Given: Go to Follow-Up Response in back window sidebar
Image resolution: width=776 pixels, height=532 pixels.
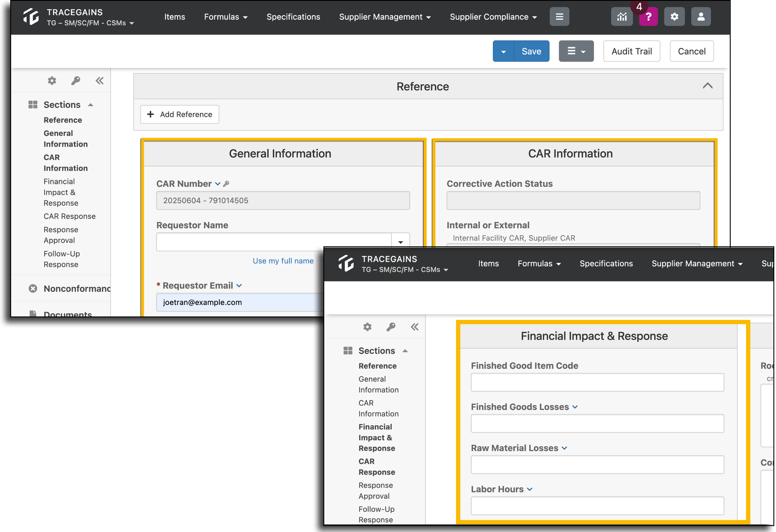Looking at the screenshot, I should coord(62,259).
